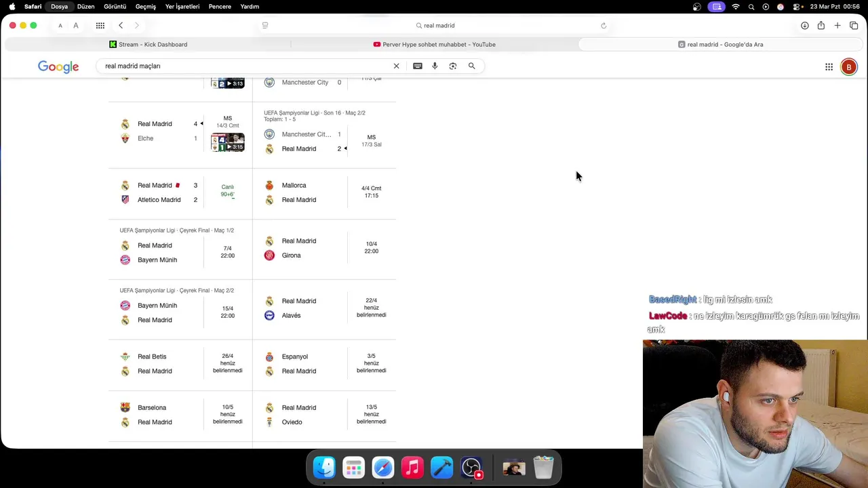
Task: Open the Barcelona vs Real Madrid fixture
Action: 180,415
